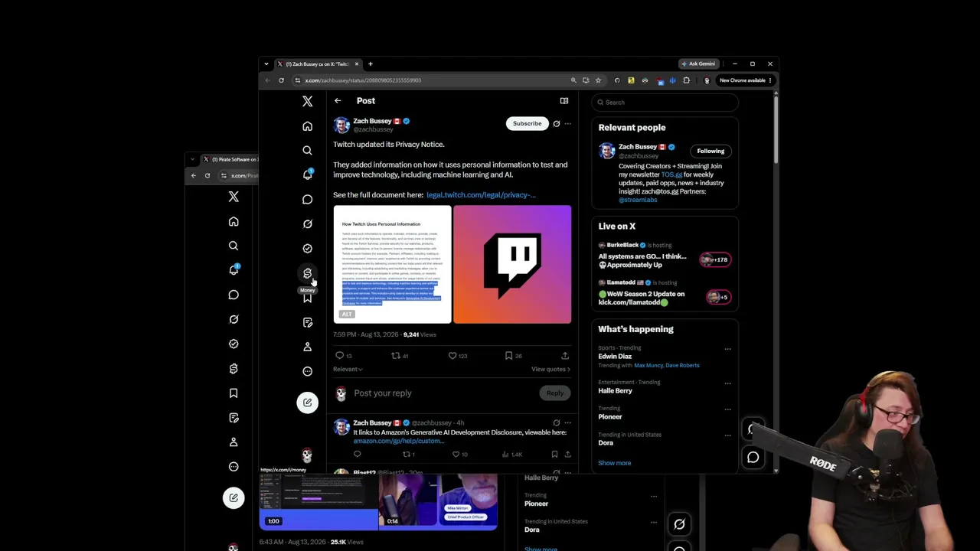Open the TOS.gg link in bio
The image size is (980, 551).
pos(671,175)
